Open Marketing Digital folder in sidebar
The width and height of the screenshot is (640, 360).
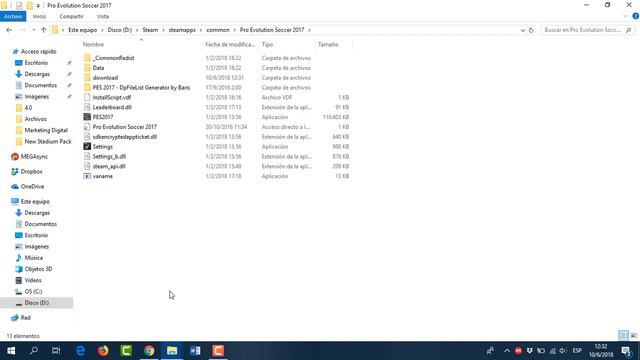pyautogui.click(x=46, y=130)
